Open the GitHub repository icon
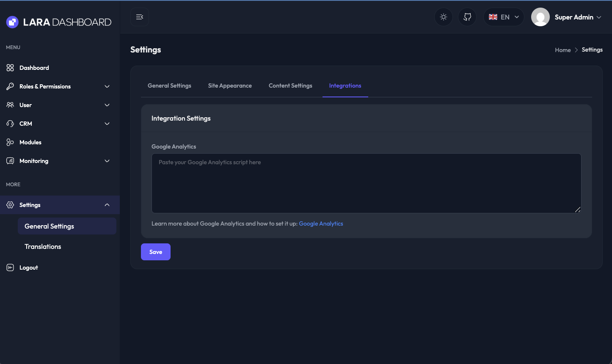Viewport: 612px width, 364px height. (x=467, y=17)
